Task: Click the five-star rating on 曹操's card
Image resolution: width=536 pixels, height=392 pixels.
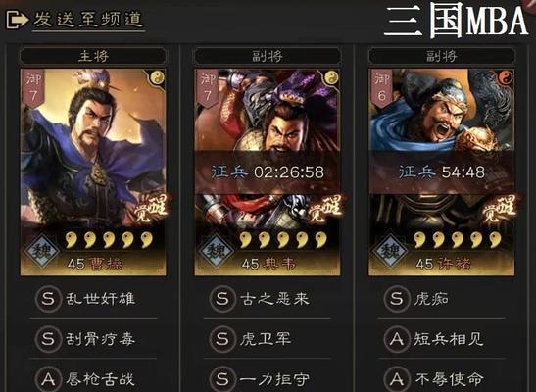Action: (x=109, y=239)
